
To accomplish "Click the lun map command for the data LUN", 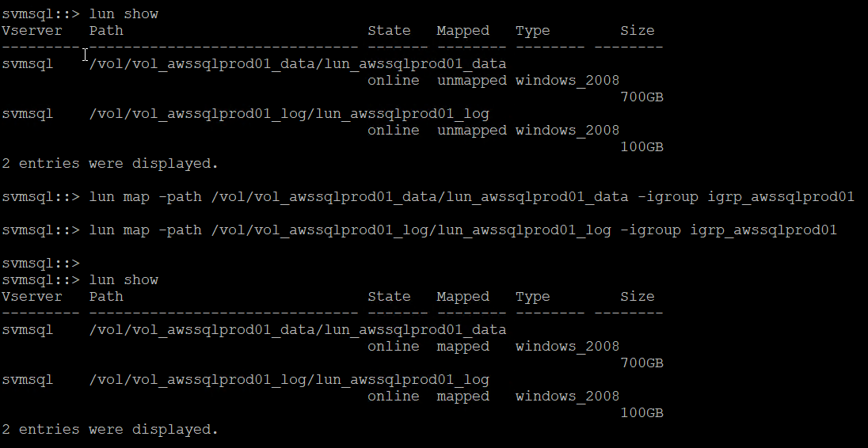I will 428,197.
